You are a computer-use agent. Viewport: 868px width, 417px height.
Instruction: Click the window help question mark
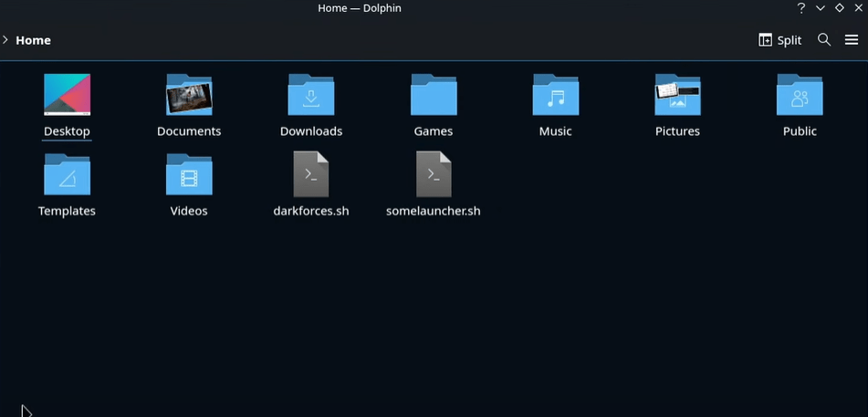click(801, 8)
